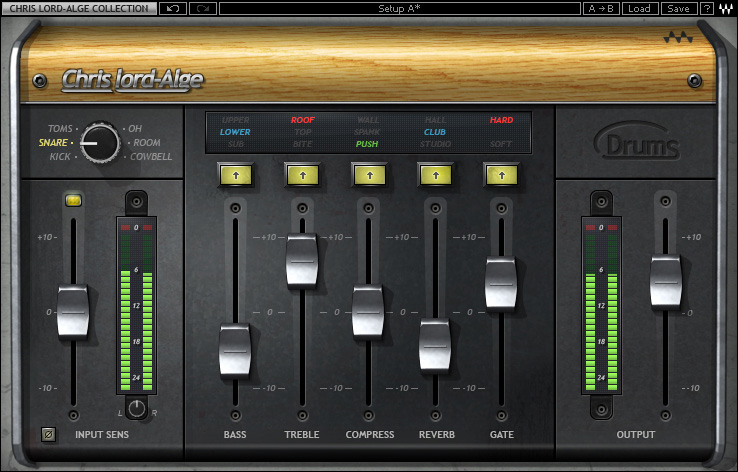The width and height of the screenshot is (738, 472).
Task: Open the Load preset menu
Action: pos(639,8)
